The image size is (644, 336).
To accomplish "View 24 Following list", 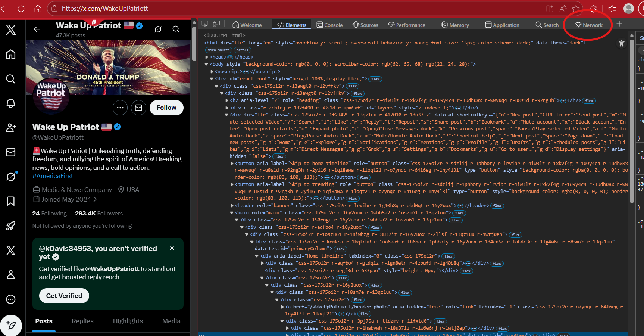I will click(50, 214).
